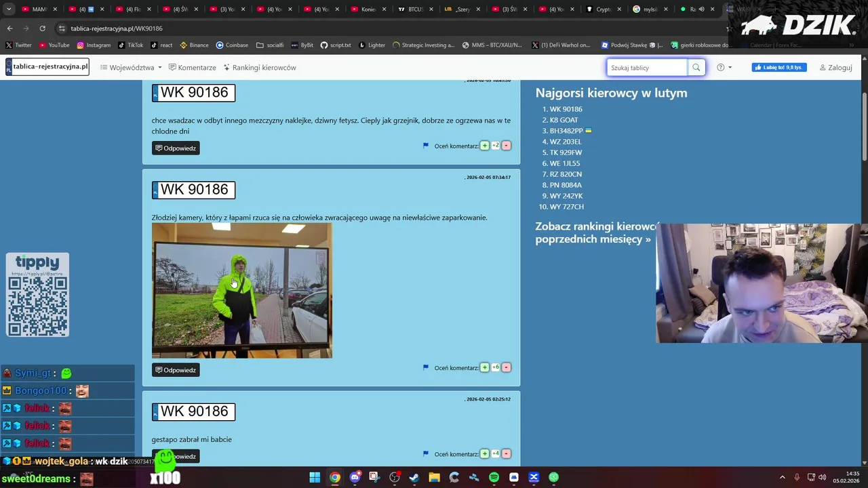The image size is (868, 488).
Task: Switch to the BTCUS browser tab
Action: (415, 9)
